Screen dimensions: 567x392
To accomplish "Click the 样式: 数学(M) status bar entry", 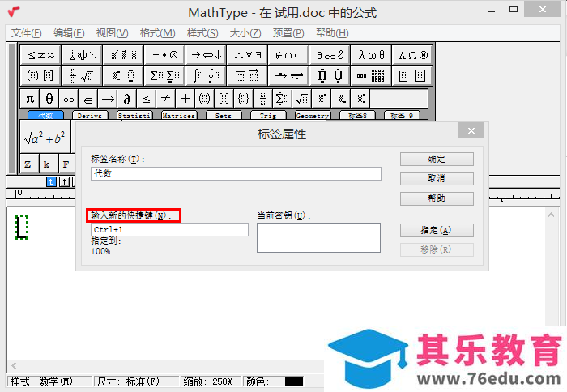I will [x=49, y=381].
